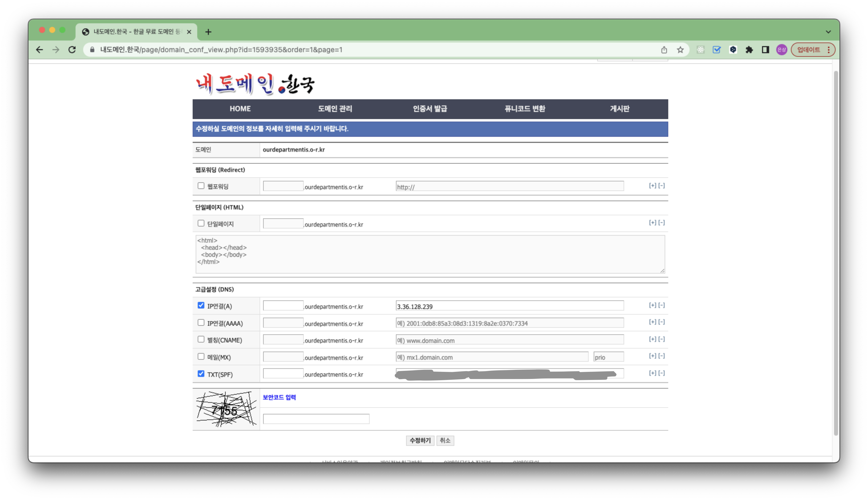
Task: Open the share page icon
Action: pos(664,50)
